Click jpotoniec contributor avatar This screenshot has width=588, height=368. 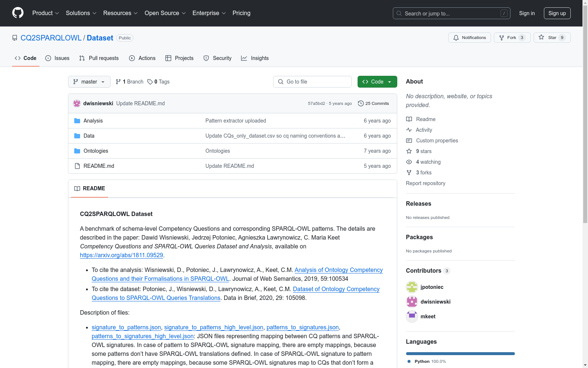(x=412, y=287)
